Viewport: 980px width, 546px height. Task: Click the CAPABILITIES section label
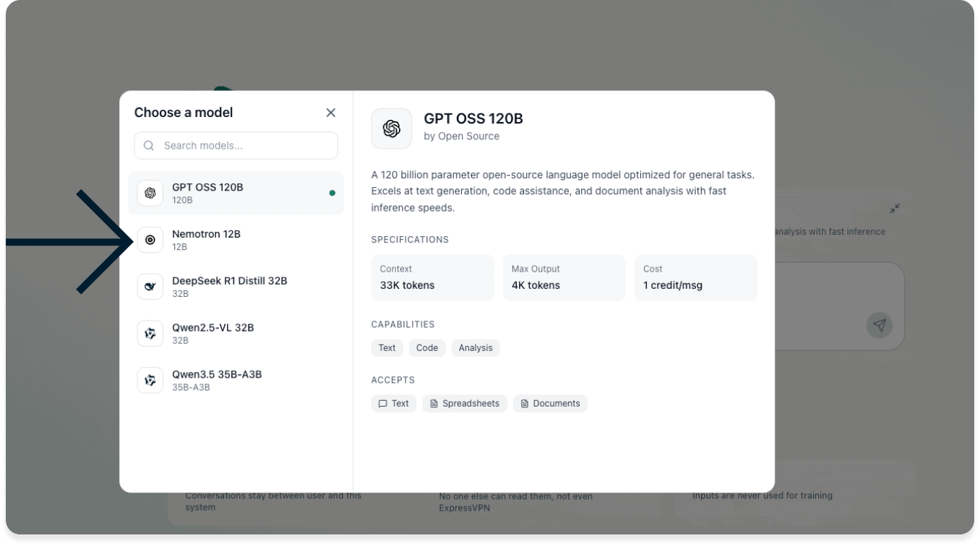click(403, 325)
